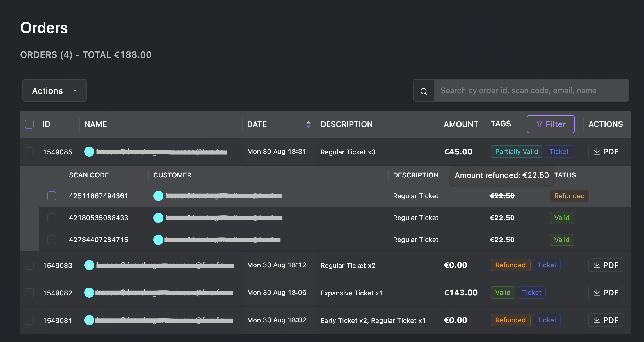Click Ticket tag on order 1549082
The width and height of the screenshot is (644, 342).
click(x=531, y=293)
